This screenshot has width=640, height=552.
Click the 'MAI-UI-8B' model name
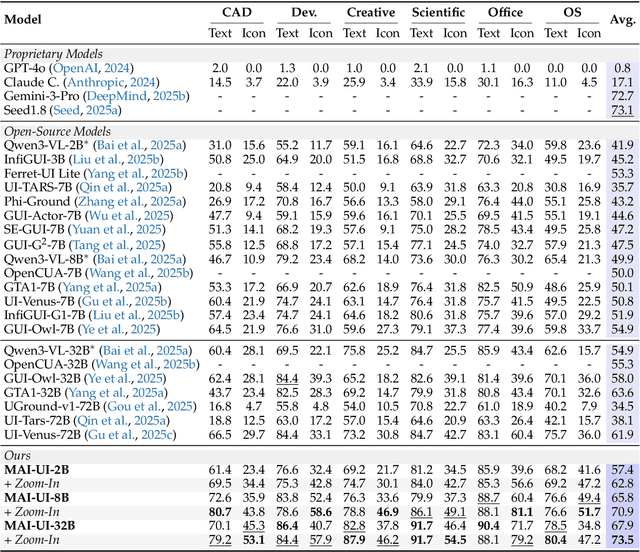pos(36,498)
